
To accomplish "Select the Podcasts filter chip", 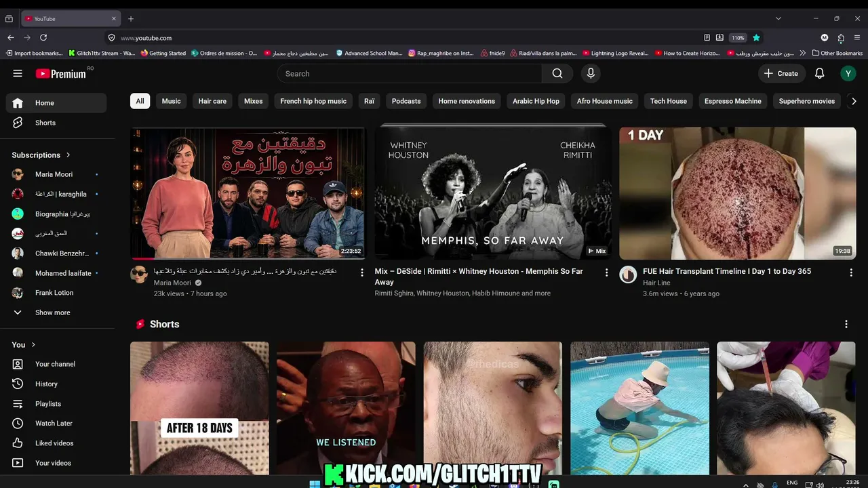I will pyautogui.click(x=406, y=101).
